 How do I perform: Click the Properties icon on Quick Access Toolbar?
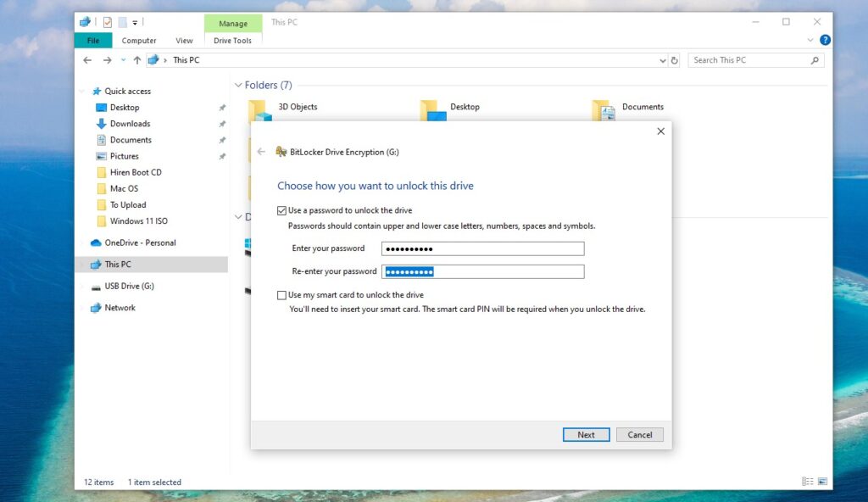(107, 21)
